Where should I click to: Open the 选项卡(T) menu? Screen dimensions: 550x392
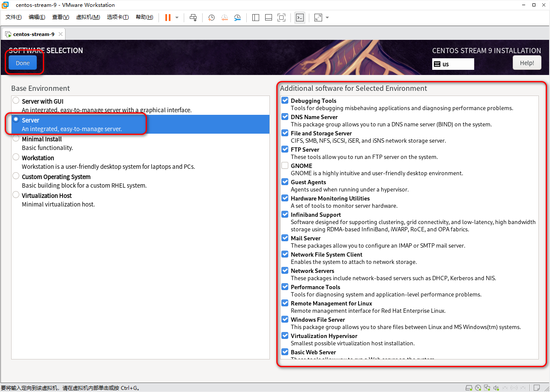click(x=118, y=17)
